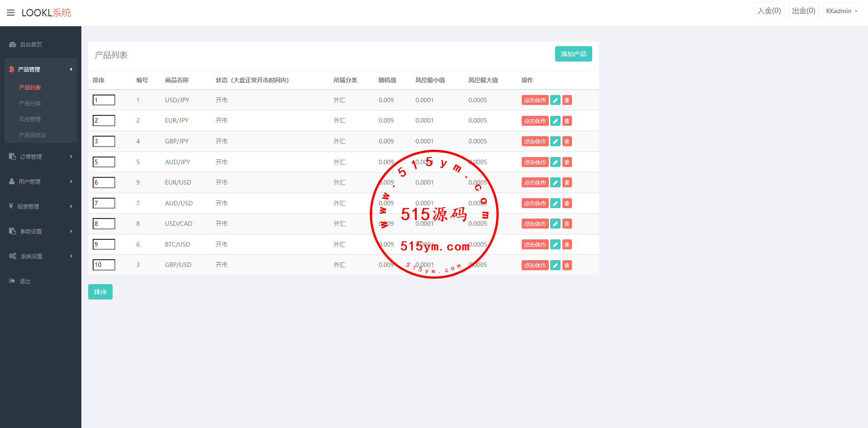
Task: Click the 入金(0) deposit notification button
Action: [769, 11]
